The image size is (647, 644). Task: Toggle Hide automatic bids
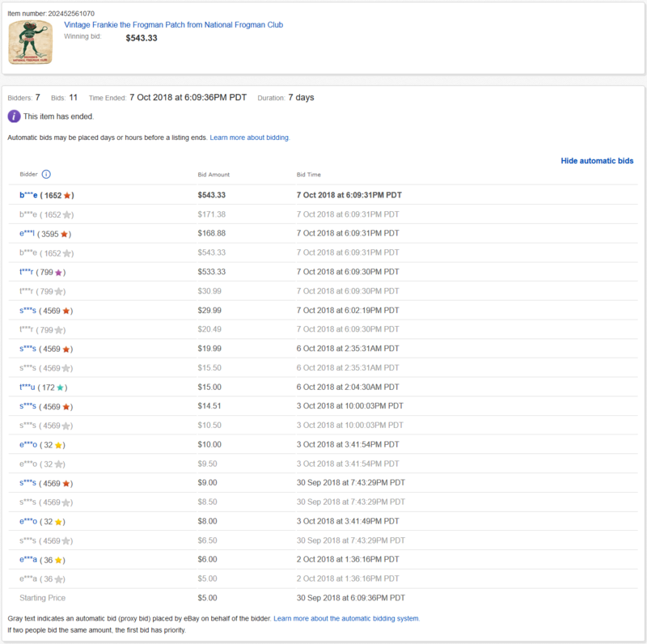coord(597,161)
